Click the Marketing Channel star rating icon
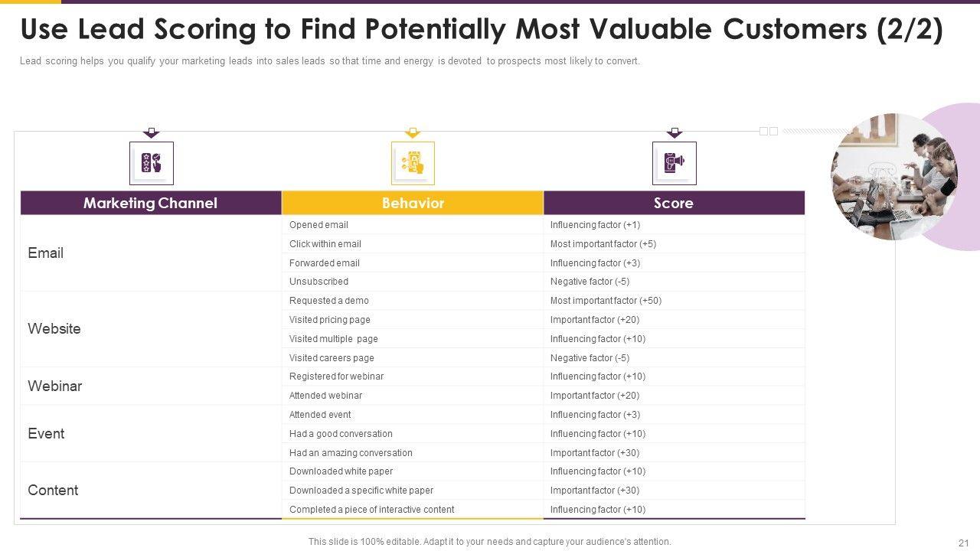Viewport: 980px width, 551px height. click(x=152, y=163)
